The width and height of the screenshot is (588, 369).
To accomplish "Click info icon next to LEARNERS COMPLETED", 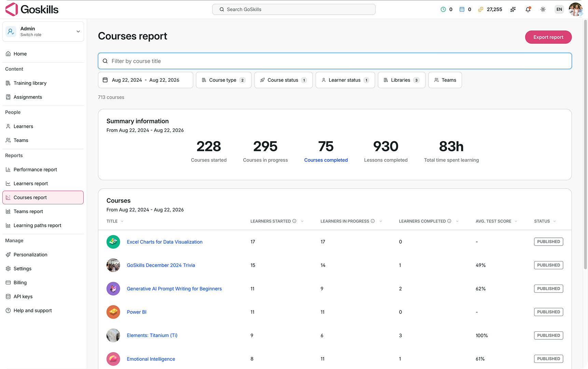I will point(449,221).
